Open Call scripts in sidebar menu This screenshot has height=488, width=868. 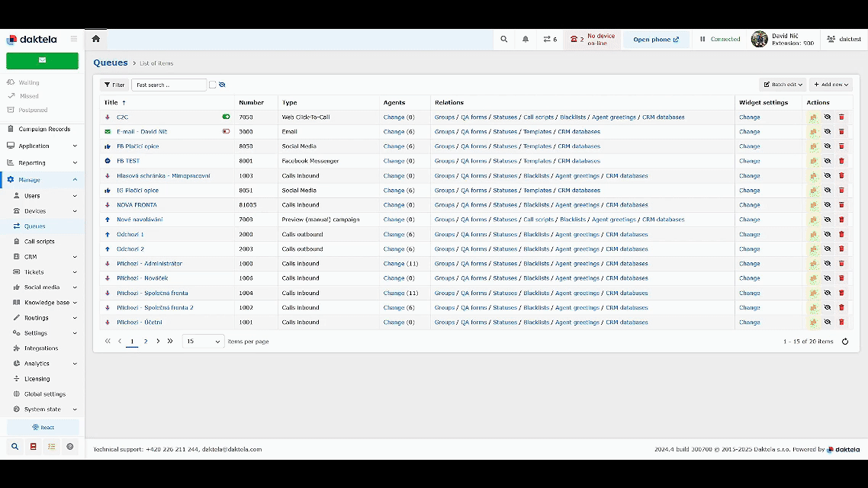tap(39, 242)
